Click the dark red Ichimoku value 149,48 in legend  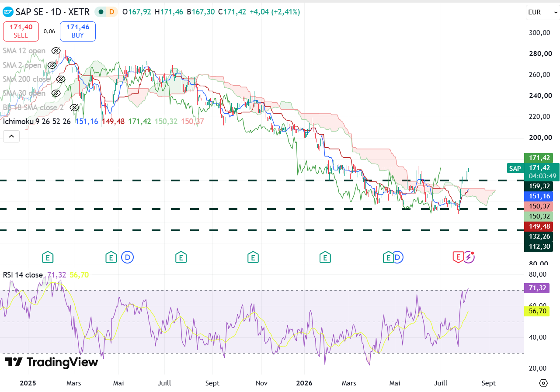tap(113, 121)
